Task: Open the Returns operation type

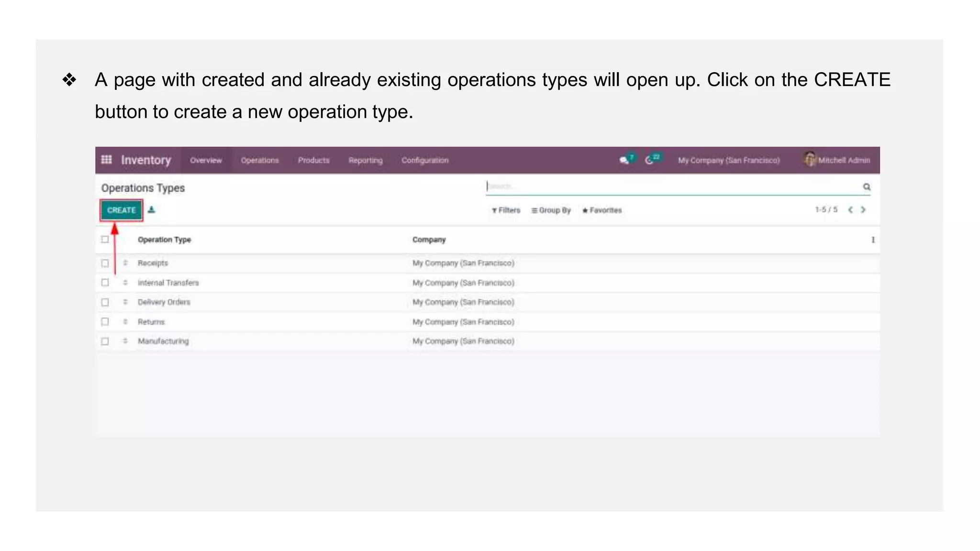Action: point(151,322)
